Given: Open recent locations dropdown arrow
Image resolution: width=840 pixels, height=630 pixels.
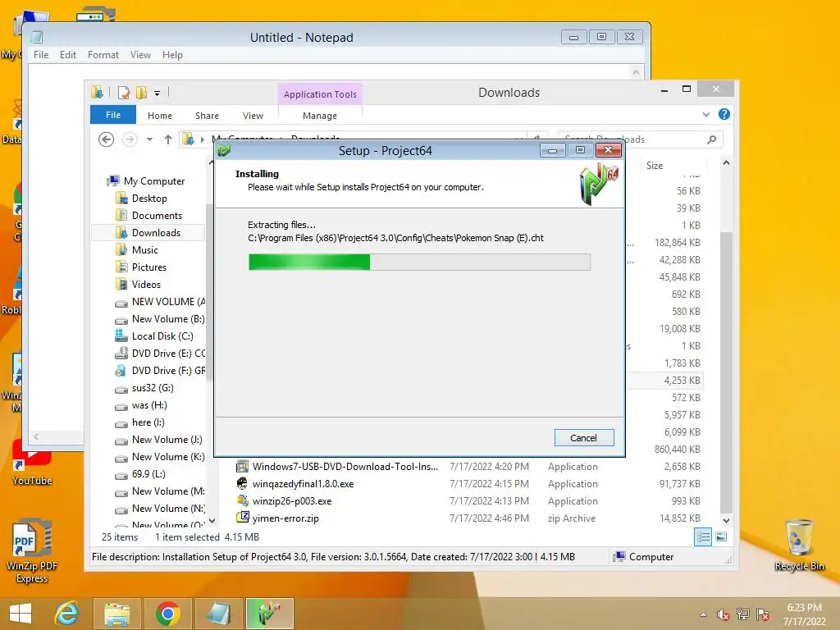Looking at the screenshot, I should [x=149, y=139].
